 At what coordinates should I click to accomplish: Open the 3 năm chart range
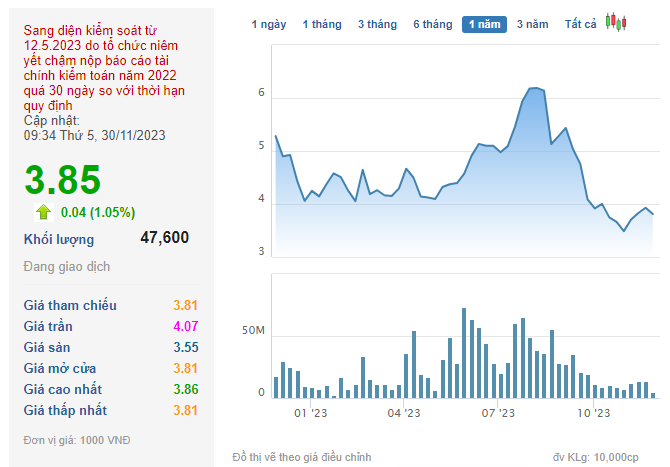coord(532,23)
